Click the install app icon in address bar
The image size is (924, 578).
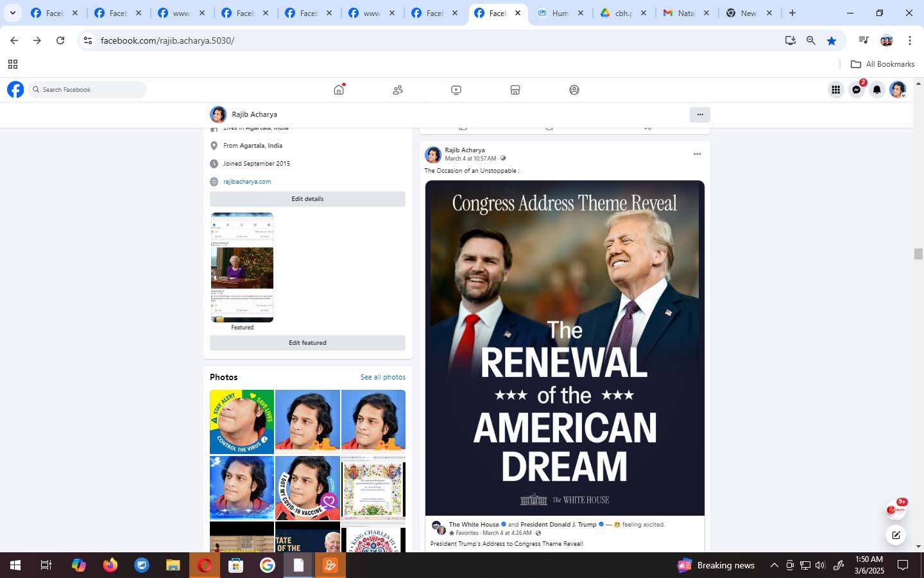coord(791,40)
